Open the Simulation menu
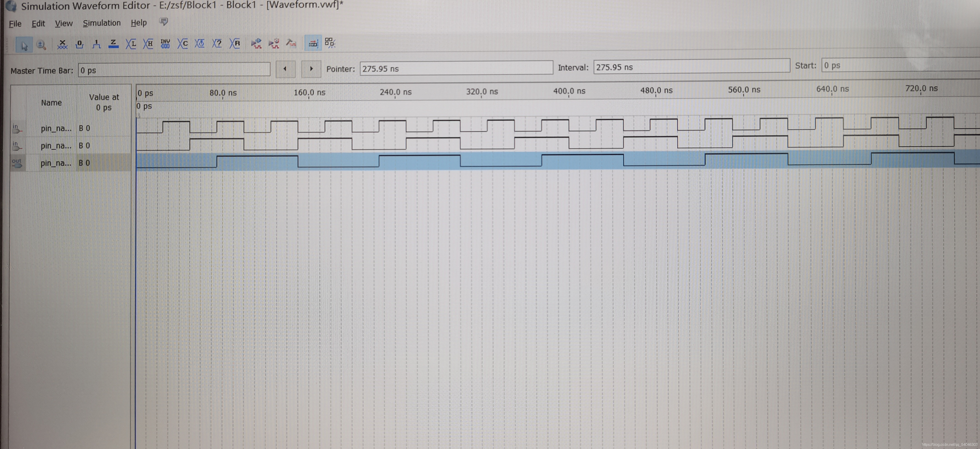 pyautogui.click(x=102, y=23)
